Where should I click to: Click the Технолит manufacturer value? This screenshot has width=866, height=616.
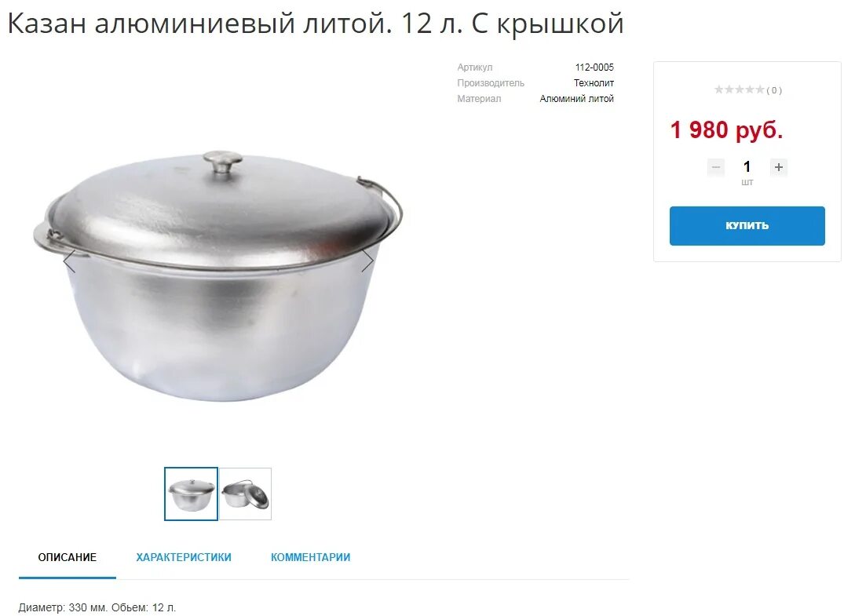(594, 83)
